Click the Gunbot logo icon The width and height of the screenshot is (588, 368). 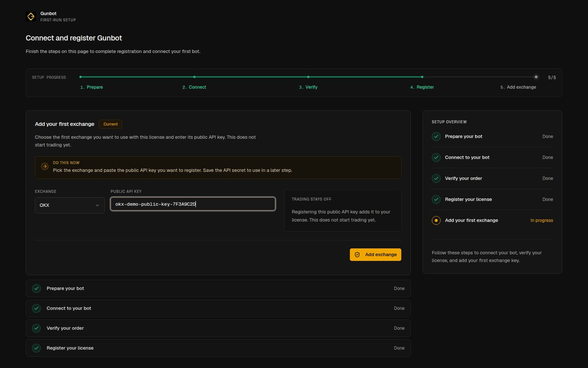click(31, 17)
